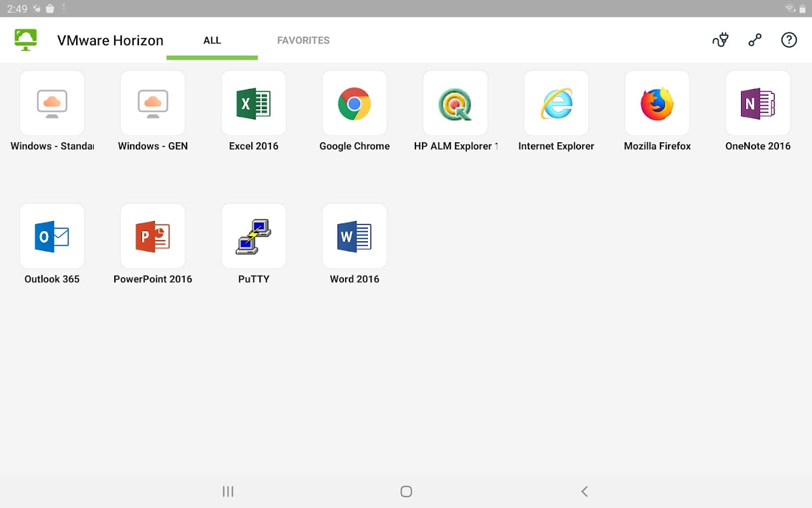Screen dimensions: 812x508
Task: Launch the PuTTY terminal icon
Action: tap(254, 236)
